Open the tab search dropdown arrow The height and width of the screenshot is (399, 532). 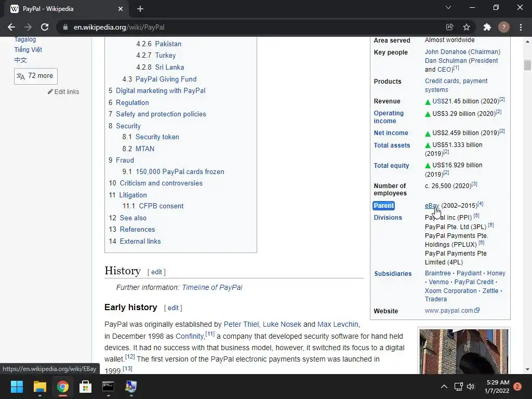(x=448, y=7)
